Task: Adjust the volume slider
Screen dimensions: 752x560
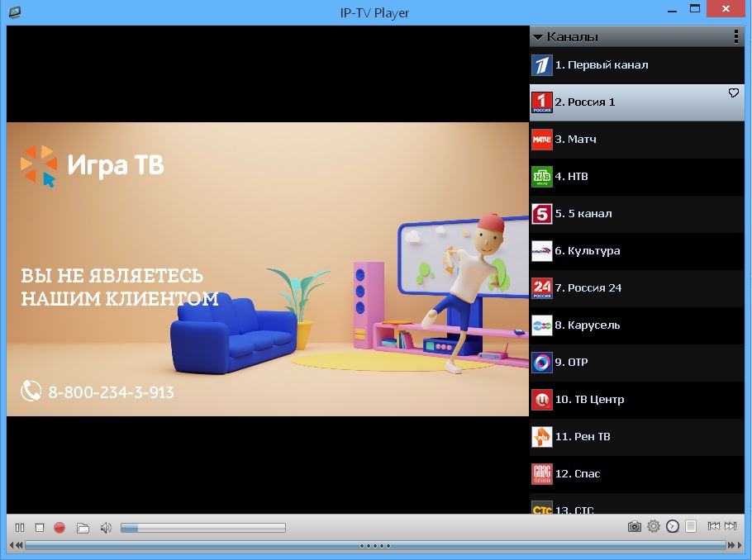Action: 202,528
